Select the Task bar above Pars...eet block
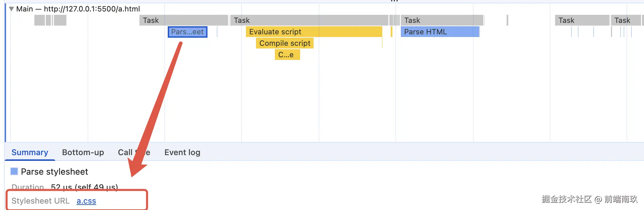The height and width of the screenshot is (210, 644). pos(184,21)
